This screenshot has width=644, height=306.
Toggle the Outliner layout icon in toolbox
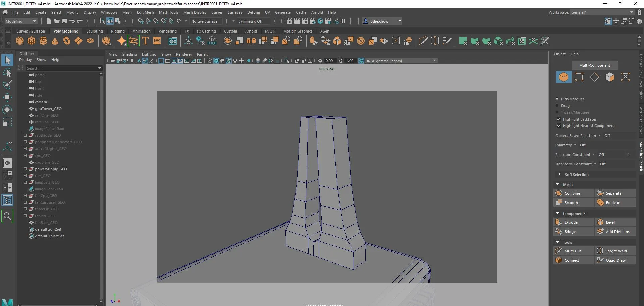coord(7,200)
